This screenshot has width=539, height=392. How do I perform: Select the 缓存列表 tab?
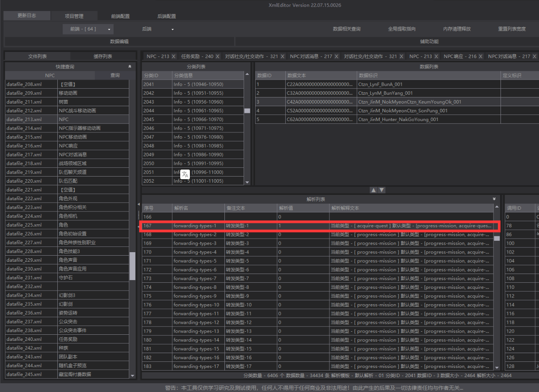coord(103,56)
